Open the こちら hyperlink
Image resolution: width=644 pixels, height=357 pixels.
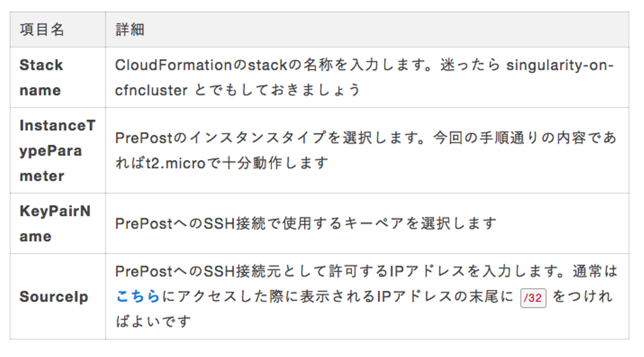[138, 296]
